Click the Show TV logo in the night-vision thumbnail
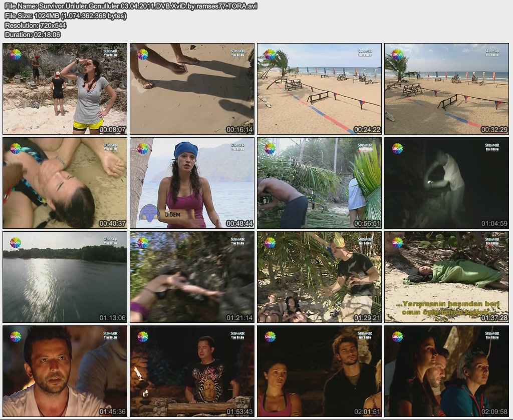The height and width of the screenshot is (420, 513). 397,148
